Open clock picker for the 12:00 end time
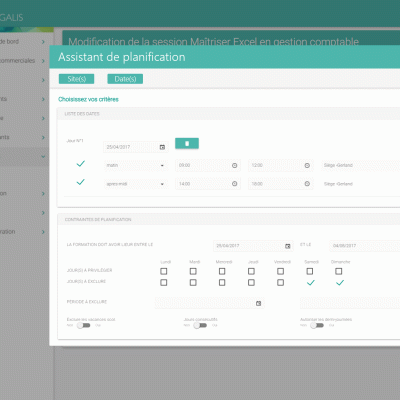This screenshot has height=400, width=400. point(307,165)
